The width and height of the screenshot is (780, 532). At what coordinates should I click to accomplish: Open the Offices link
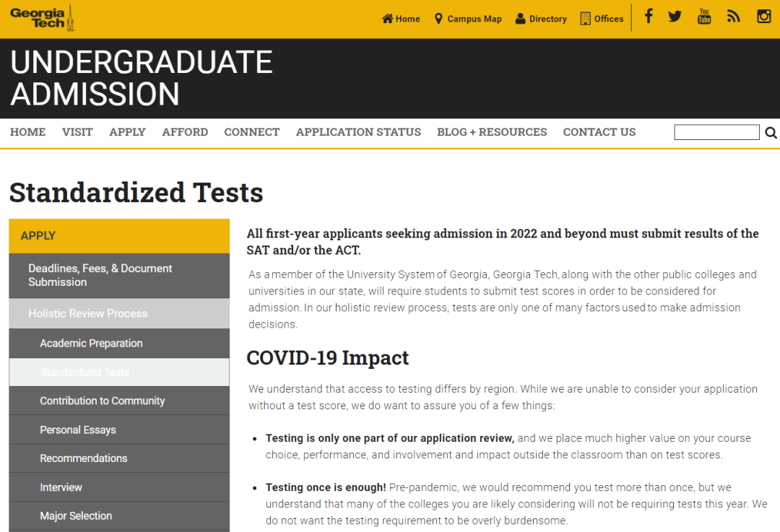pyautogui.click(x=602, y=19)
